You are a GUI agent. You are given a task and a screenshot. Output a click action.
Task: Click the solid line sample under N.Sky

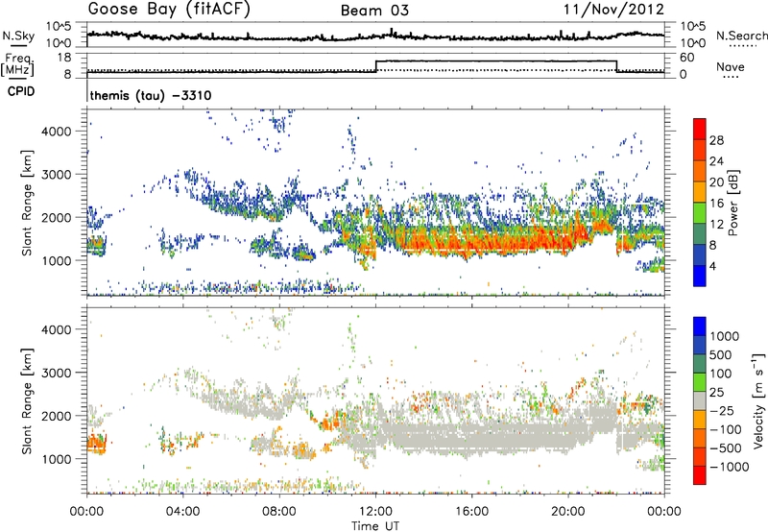[x=18, y=45]
